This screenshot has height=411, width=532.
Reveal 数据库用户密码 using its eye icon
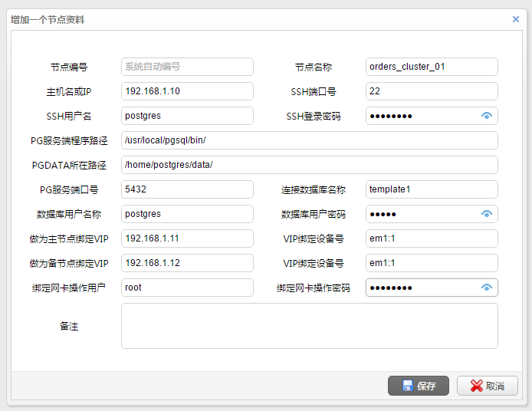486,214
